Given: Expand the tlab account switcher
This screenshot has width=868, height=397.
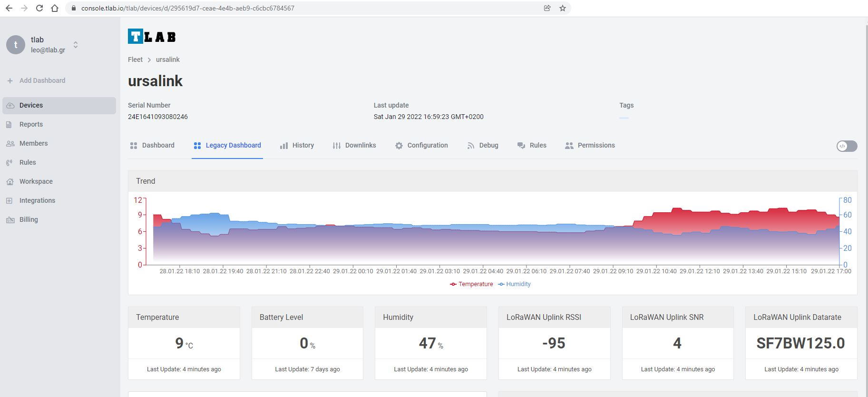Looking at the screenshot, I should click(x=76, y=45).
